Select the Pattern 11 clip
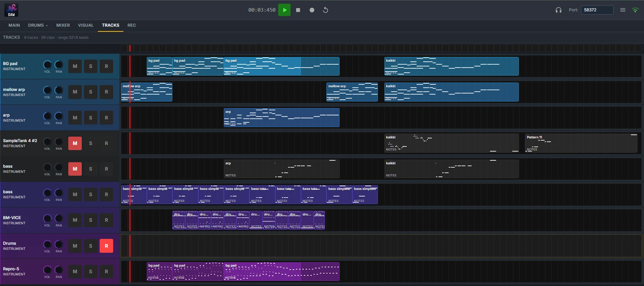Viewport: 644px width, 286px height. click(x=581, y=143)
